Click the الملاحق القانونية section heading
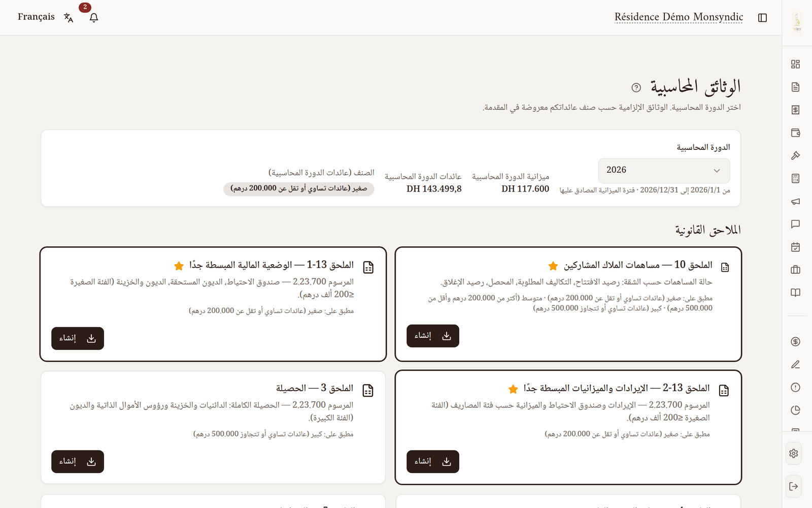The image size is (812, 508). coord(708,230)
